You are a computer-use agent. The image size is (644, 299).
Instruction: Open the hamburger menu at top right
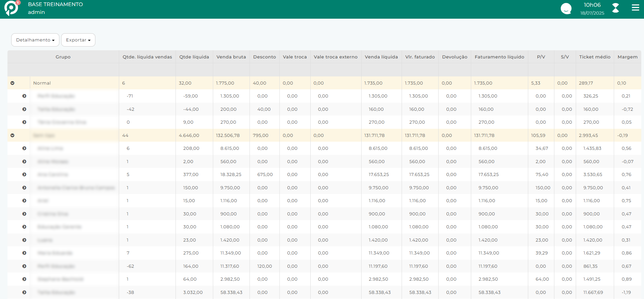(x=635, y=8)
